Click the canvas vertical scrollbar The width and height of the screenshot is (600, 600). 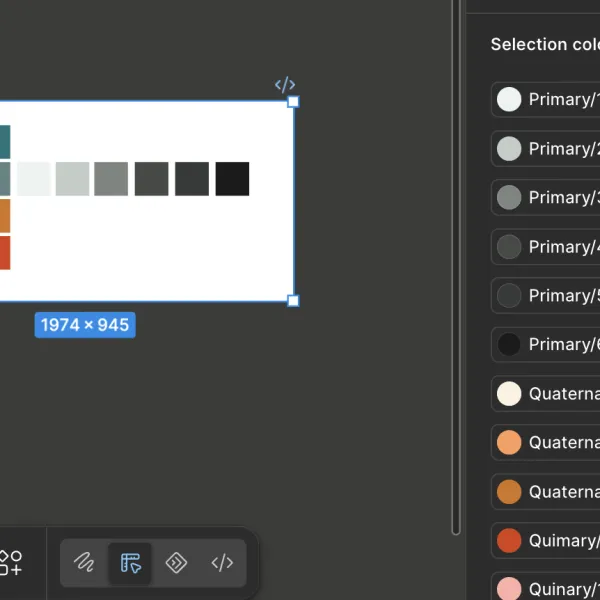[456, 267]
